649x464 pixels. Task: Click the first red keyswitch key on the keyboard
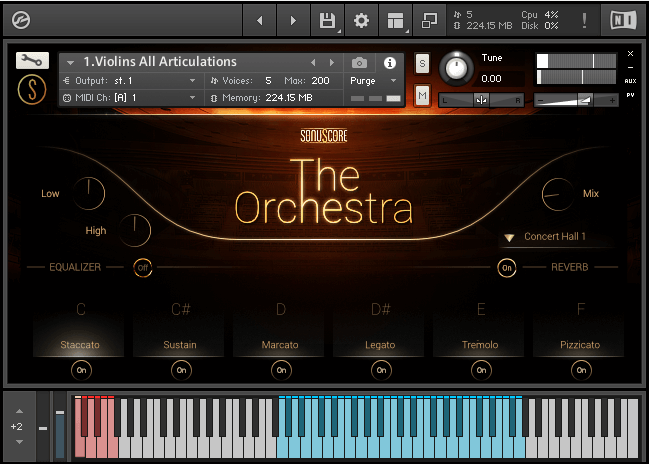pyautogui.click(x=79, y=448)
